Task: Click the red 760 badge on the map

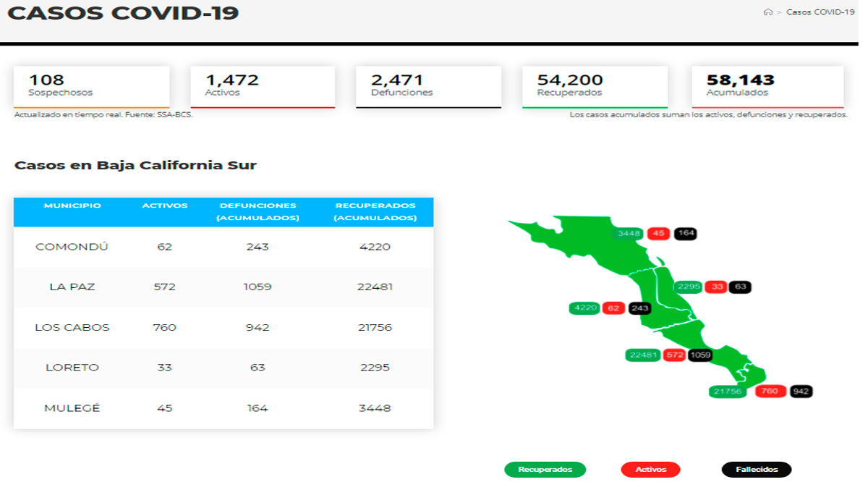Action: point(770,392)
